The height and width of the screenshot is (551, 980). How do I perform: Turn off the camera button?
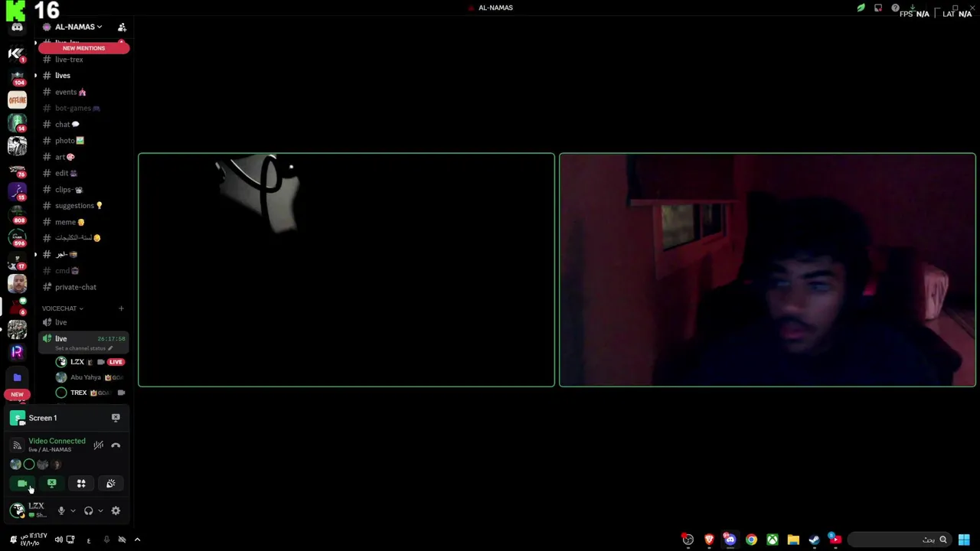22,484
